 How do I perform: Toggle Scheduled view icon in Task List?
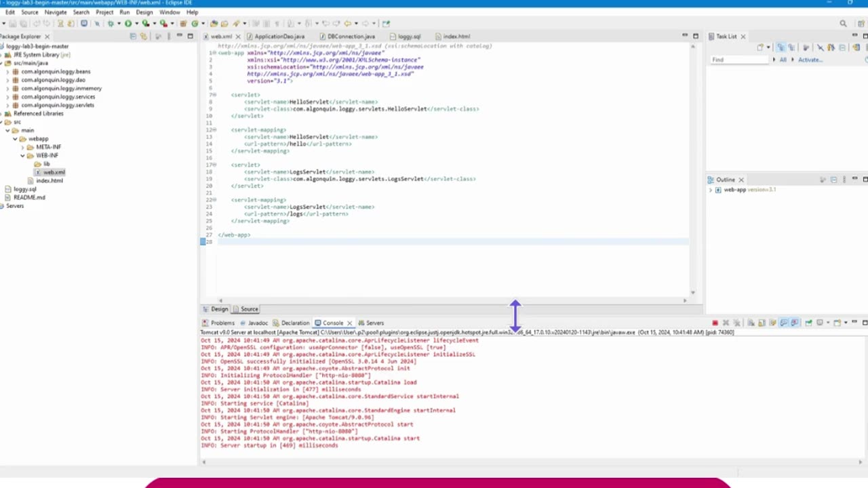click(791, 47)
